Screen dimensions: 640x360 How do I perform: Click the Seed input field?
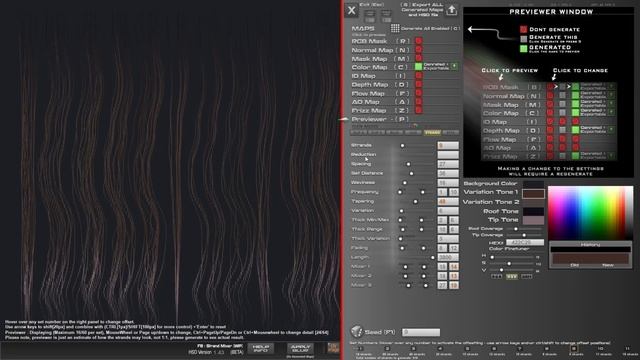[x=421, y=332]
